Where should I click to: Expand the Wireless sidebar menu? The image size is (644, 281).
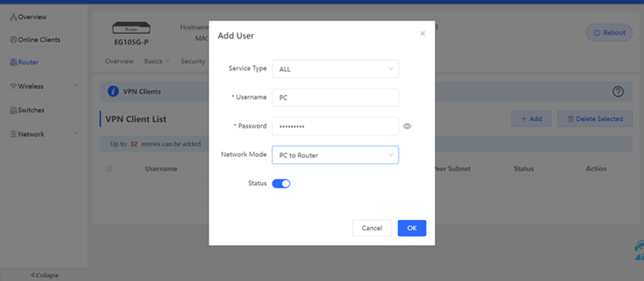pos(44,86)
